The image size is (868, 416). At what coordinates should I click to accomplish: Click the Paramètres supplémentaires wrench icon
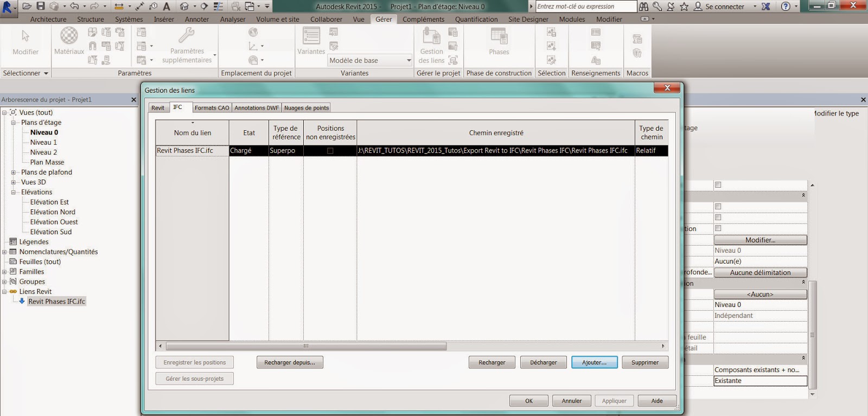pyautogui.click(x=187, y=35)
